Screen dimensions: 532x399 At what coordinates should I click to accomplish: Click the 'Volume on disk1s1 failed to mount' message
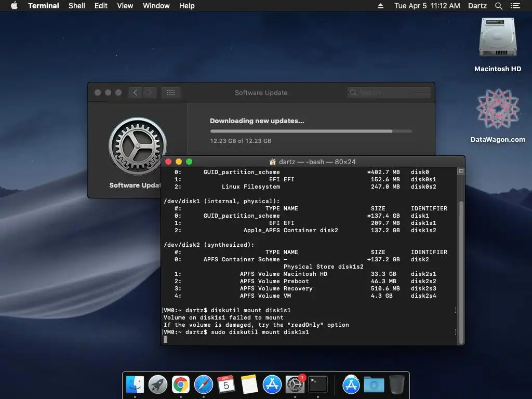pyautogui.click(x=223, y=317)
